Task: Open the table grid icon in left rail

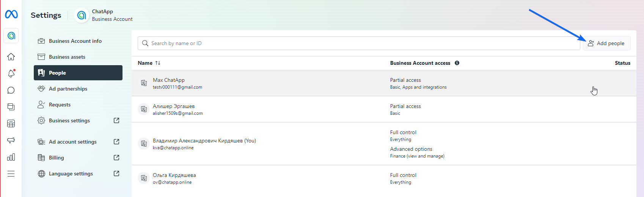Action: point(11,124)
